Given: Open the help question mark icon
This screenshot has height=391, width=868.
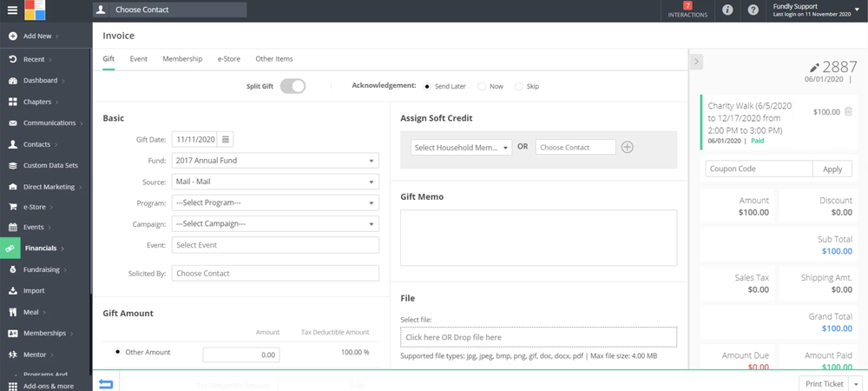Looking at the screenshot, I should (753, 10).
